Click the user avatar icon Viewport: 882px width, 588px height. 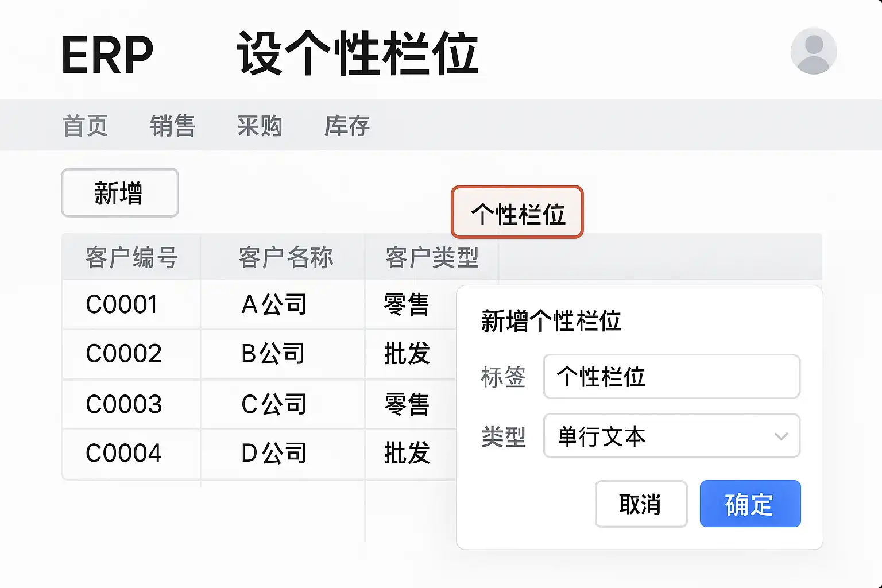pyautogui.click(x=813, y=51)
